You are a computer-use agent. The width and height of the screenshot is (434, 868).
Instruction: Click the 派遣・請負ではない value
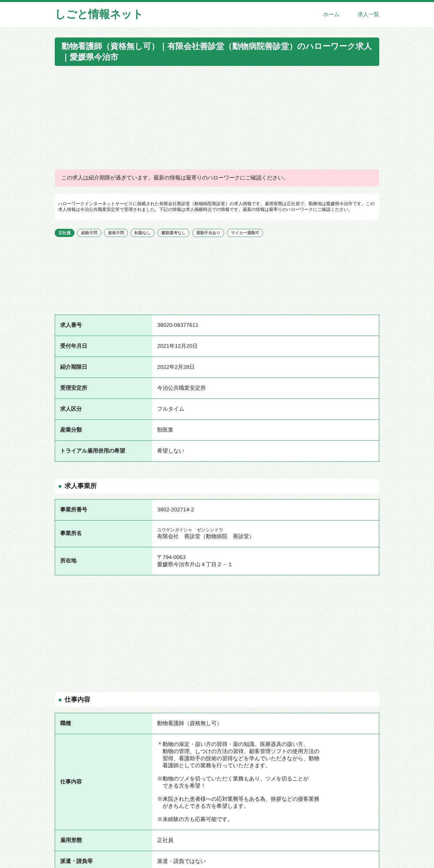(182, 861)
